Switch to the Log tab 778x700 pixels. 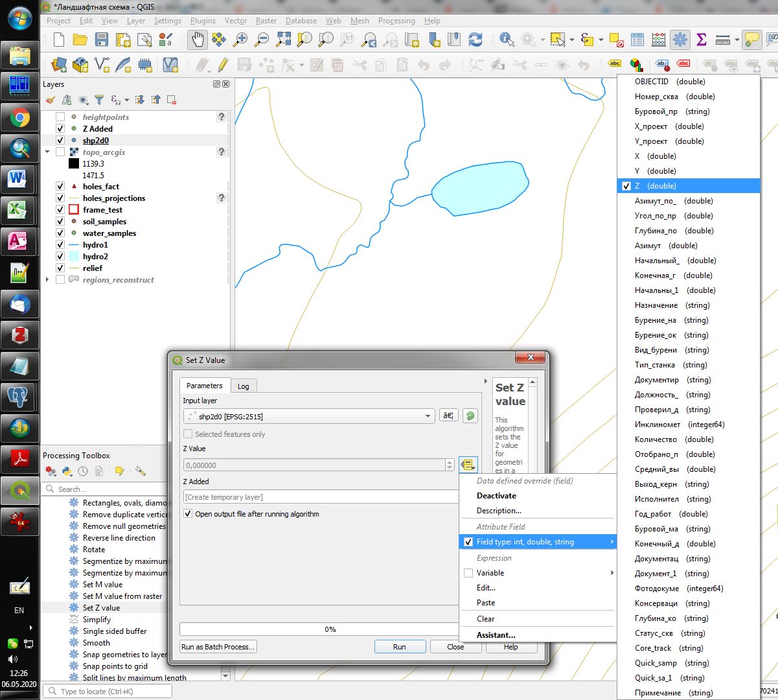pos(243,386)
